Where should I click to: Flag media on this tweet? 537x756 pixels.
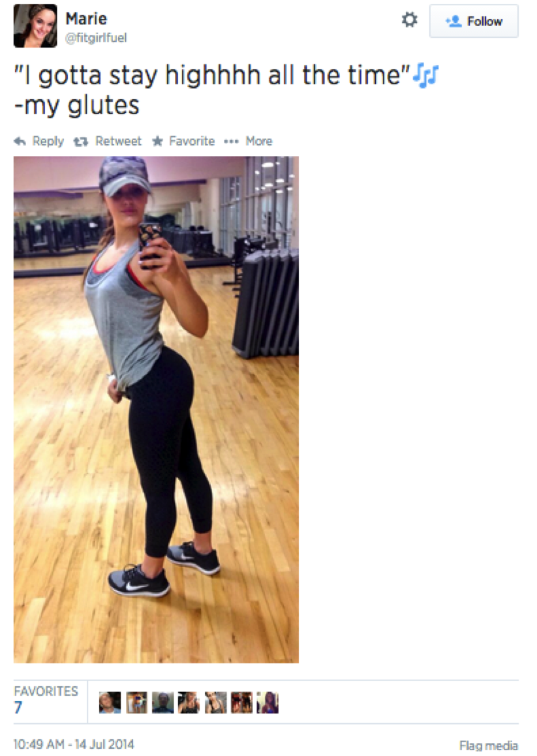488,746
